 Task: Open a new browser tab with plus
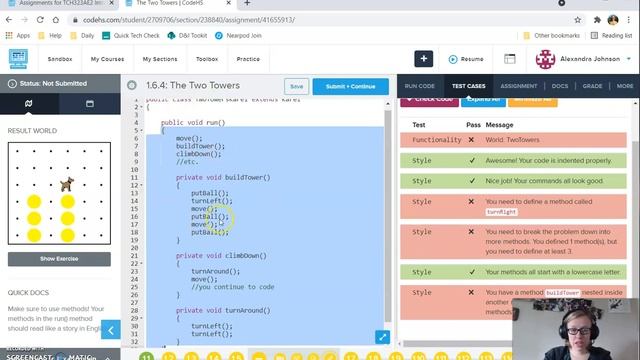coord(247,3)
